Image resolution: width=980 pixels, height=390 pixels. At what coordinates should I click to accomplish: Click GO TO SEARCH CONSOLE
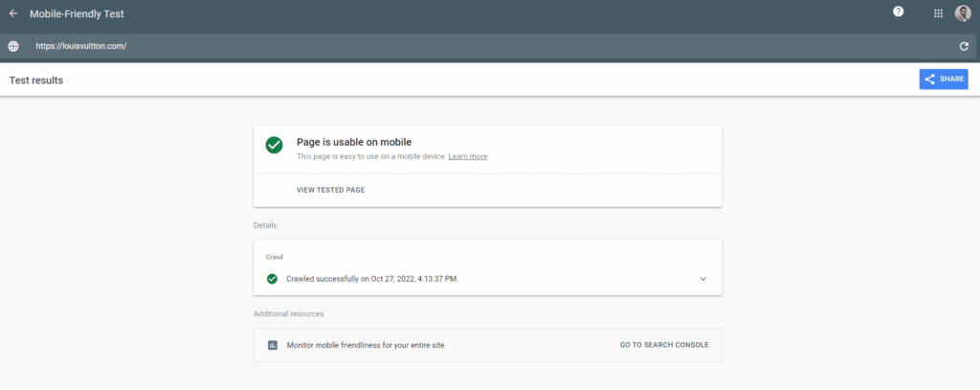coord(664,345)
